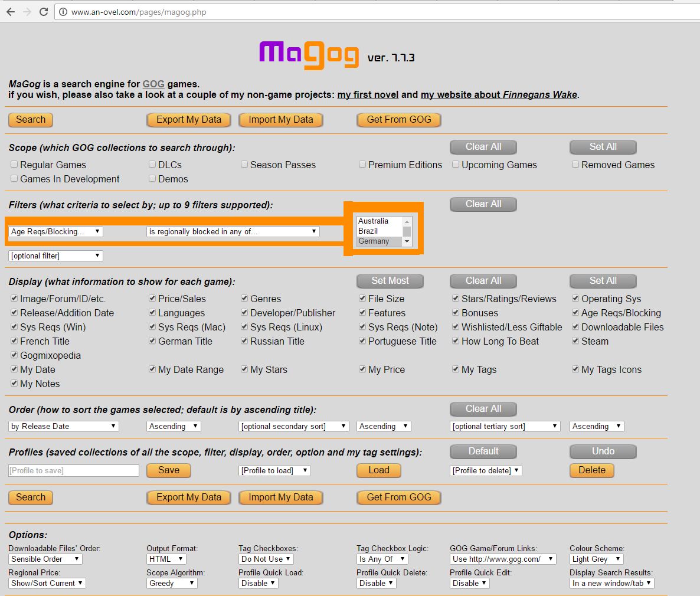The image size is (700, 596).
Task: Enable the DLCs scope checkbox
Action: point(152,164)
